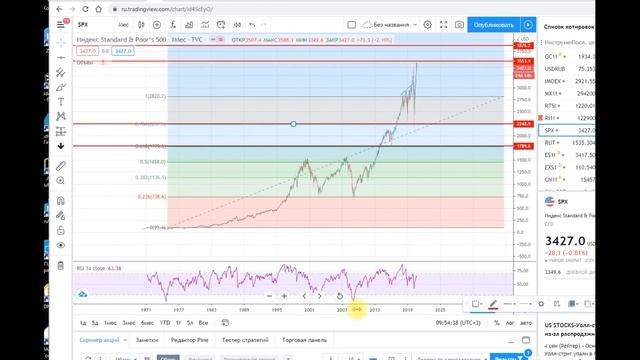Toggle stay in drawing mode
640x360 pixels.
(x=61, y=215)
